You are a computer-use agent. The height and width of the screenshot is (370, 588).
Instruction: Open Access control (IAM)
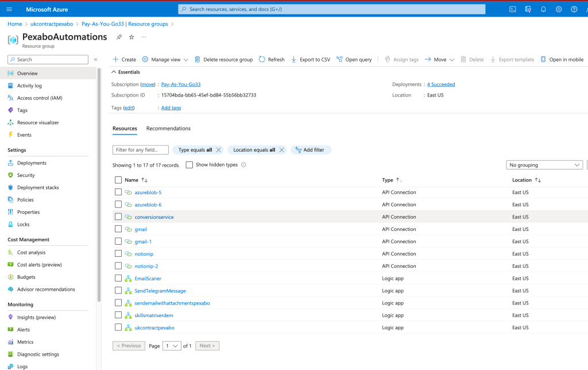coord(40,98)
